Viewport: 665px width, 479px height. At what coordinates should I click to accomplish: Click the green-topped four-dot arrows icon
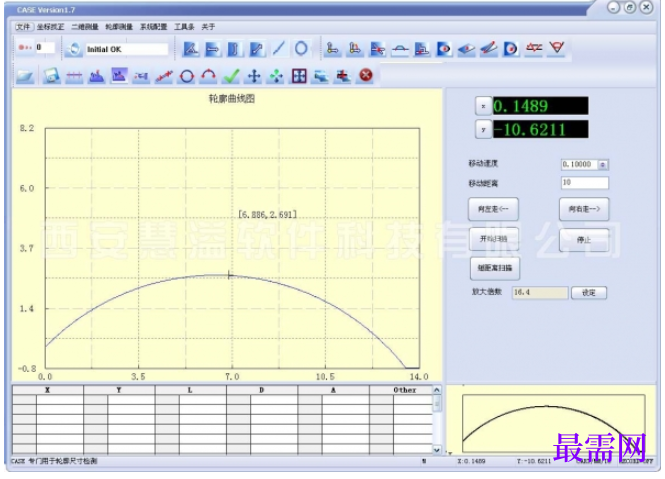(x=277, y=76)
